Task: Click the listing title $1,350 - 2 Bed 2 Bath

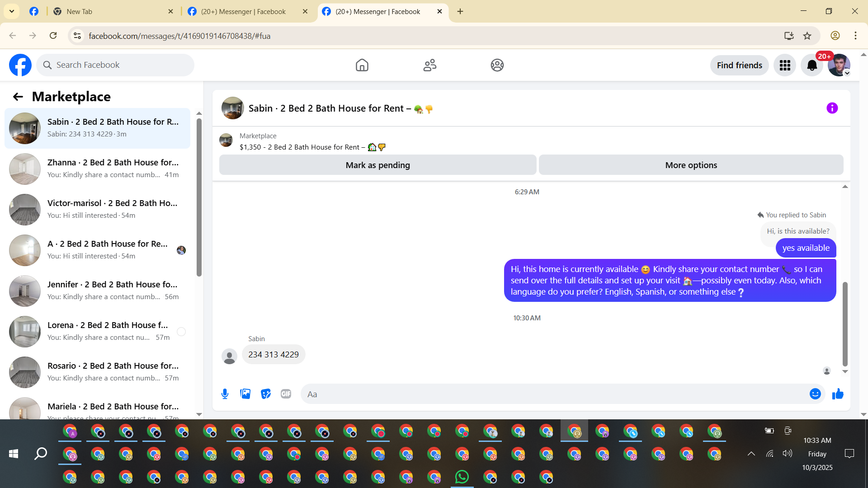Action: coord(312,147)
